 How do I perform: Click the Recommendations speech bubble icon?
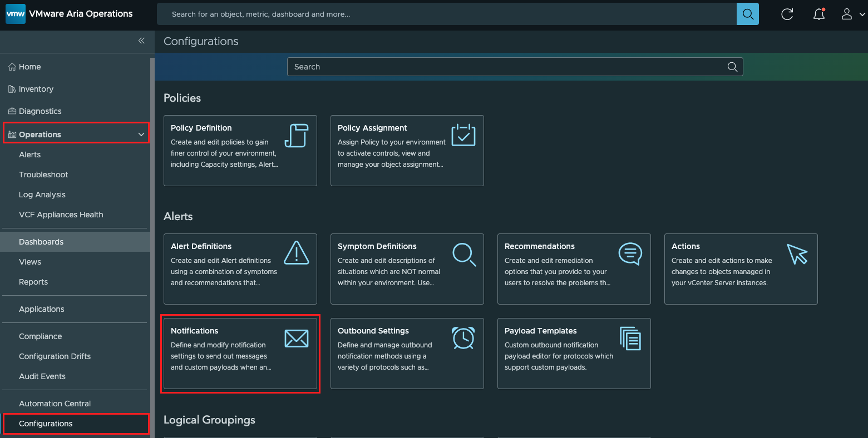[x=630, y=254]
